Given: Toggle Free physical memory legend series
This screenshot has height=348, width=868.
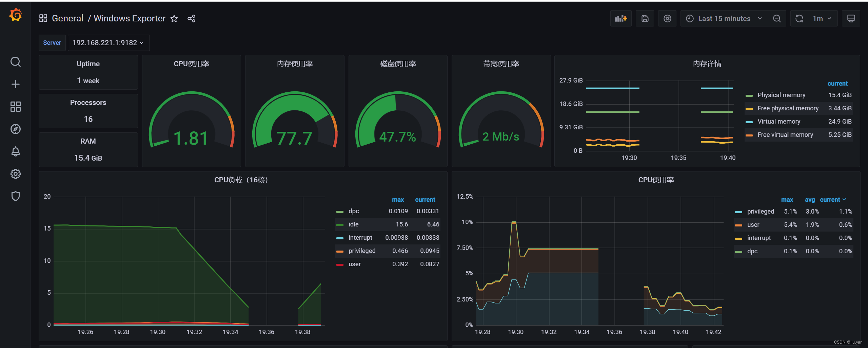Looking at the screenshot, I should (788, 108).
